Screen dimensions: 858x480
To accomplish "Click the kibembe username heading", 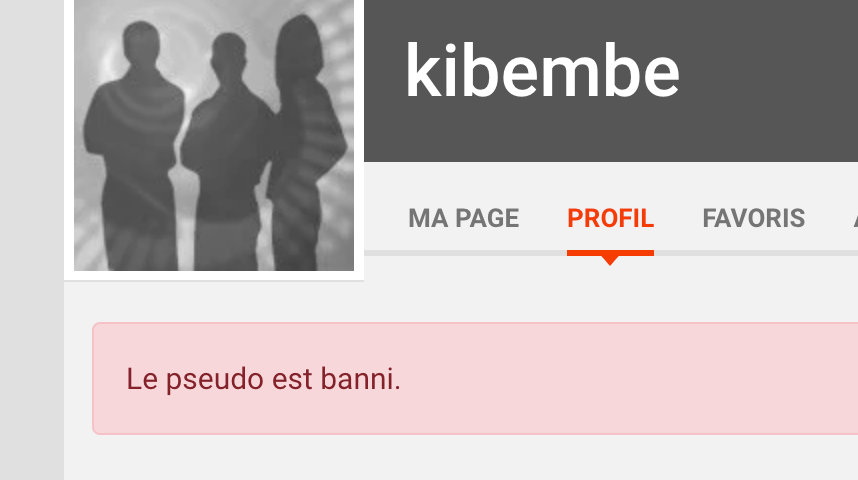I will click(542, 71).
